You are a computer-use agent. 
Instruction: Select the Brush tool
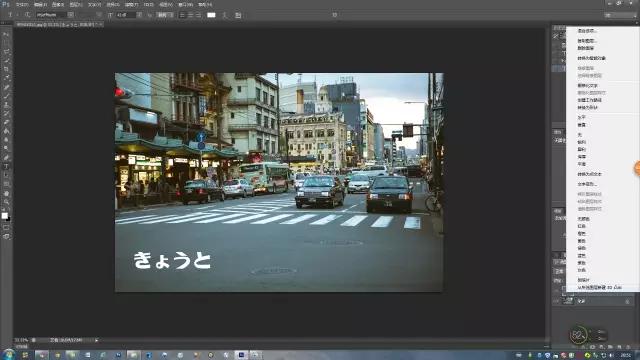(6, 96)
